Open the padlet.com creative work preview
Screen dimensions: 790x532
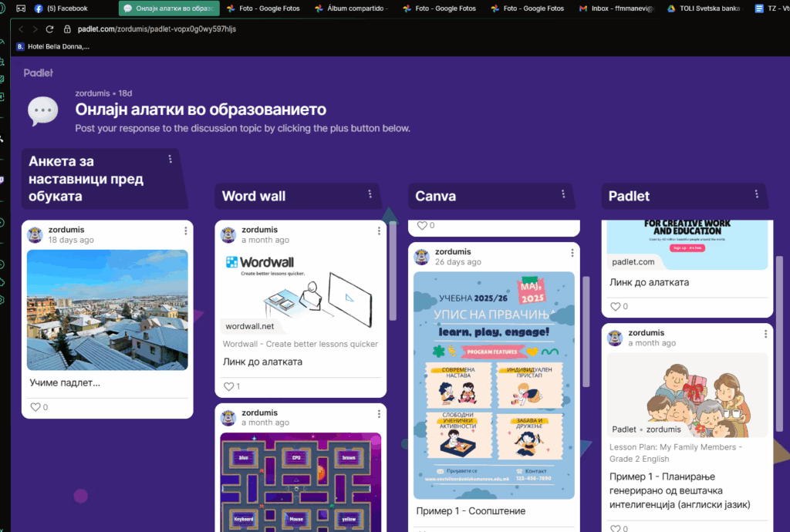pyautogui.click(x=687, y=244)
